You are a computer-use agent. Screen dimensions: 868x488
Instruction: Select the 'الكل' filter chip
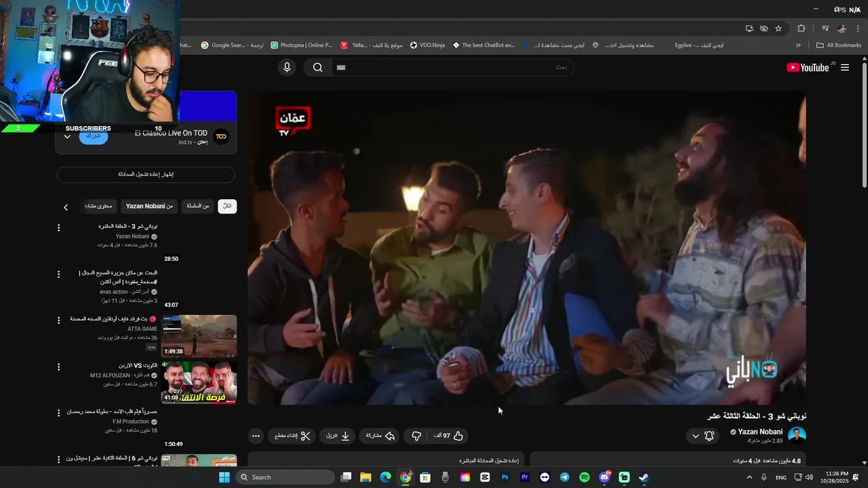point(227,206)
